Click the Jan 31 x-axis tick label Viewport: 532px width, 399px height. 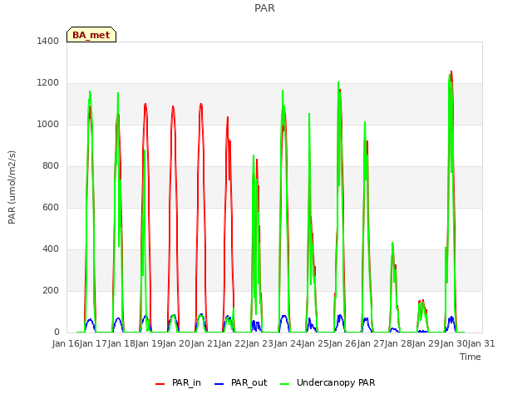[481, 343]
